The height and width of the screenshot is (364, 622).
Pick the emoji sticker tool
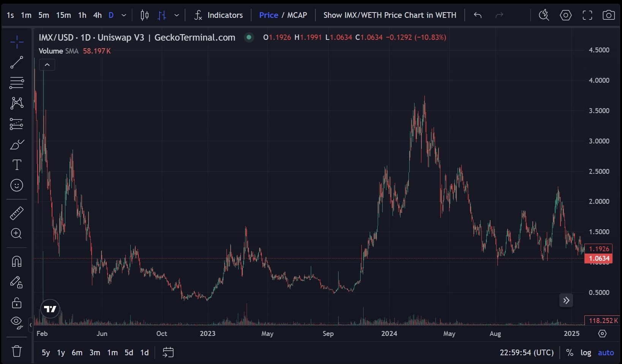click(17, 185)
